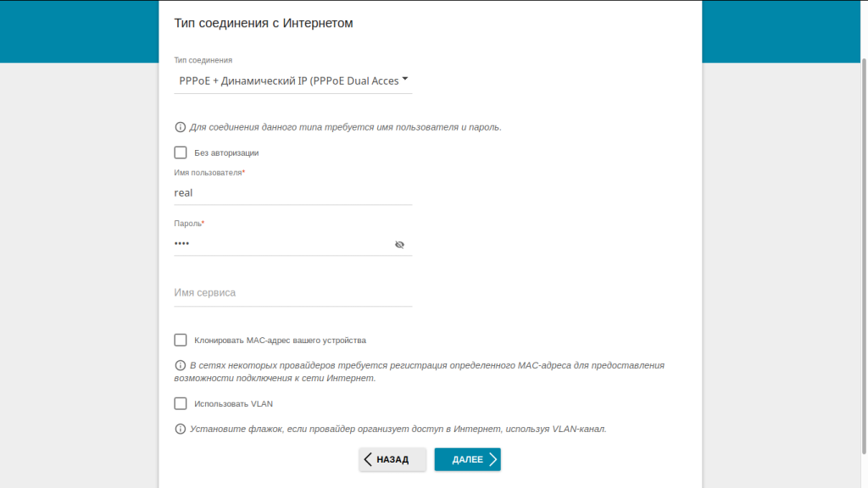
Task: Click info icon beside username/password note
Action: 180,127
